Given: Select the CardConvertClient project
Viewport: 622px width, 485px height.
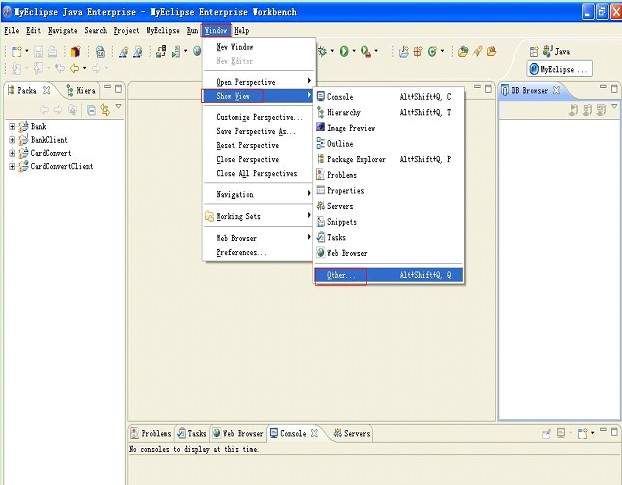Looking at the screenshot, I should [x=60, y=166].
